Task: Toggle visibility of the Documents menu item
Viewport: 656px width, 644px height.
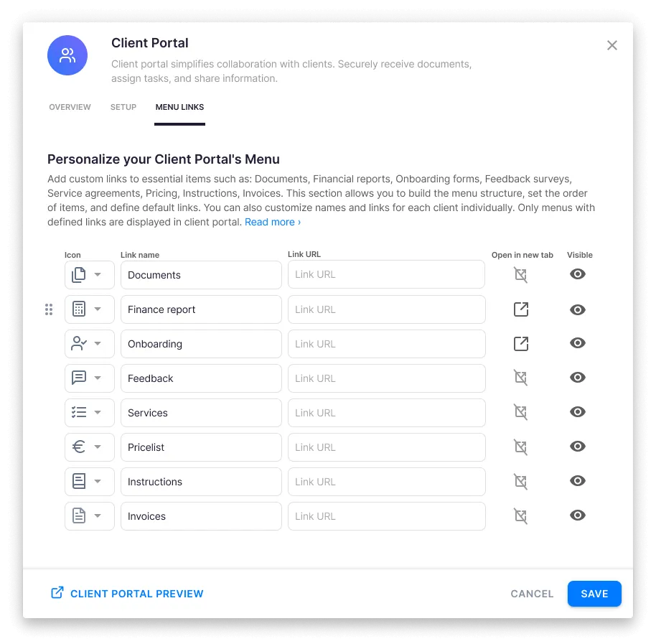Action: [x=578, y=274]
